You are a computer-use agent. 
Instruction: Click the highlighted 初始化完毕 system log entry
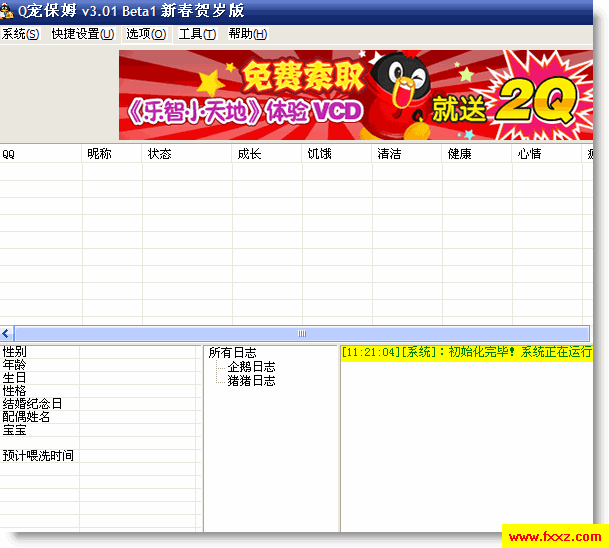[466, 353]
